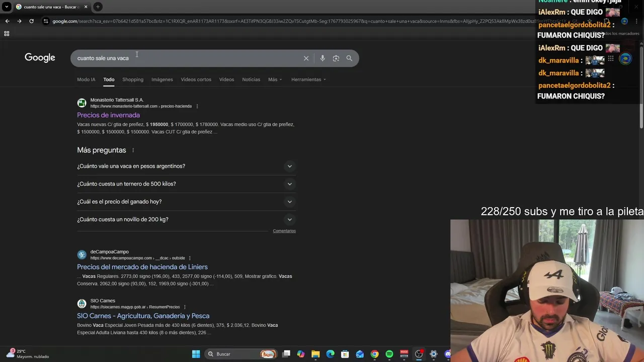Go back with the browser back arrow
Viewport: 644px width, 362px height.
coord(7,21)
